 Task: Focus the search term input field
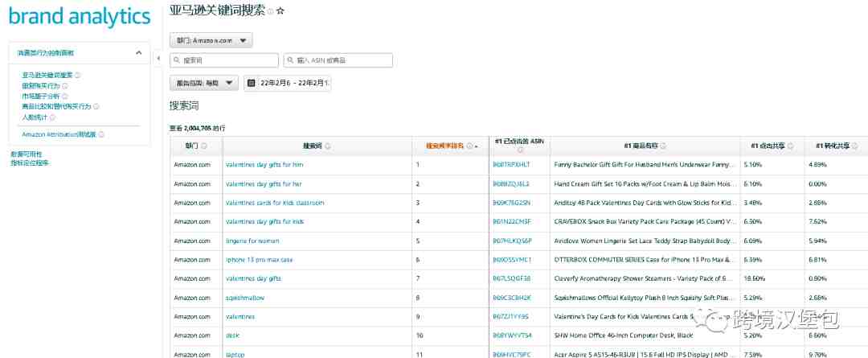223,60
